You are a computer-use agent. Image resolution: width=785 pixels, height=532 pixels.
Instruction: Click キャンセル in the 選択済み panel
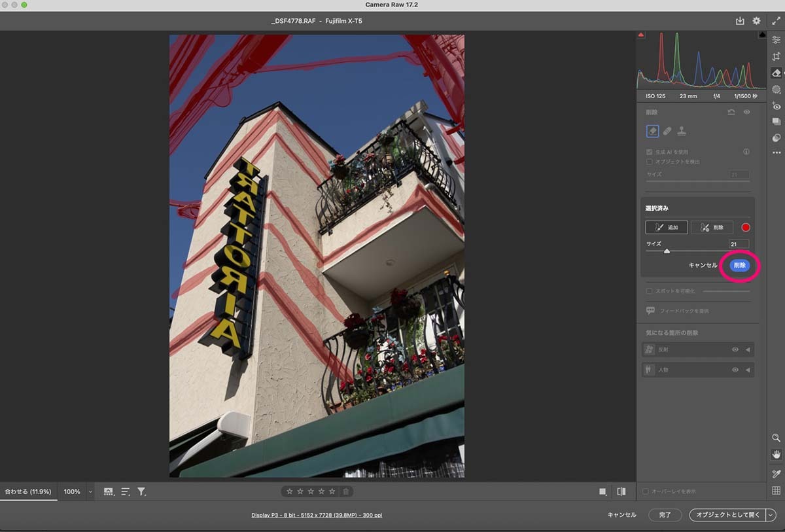[x=703, y=265]
